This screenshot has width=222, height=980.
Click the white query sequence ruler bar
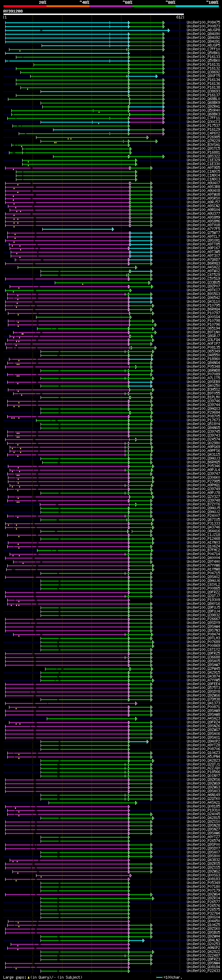click(x=94, y=15)
